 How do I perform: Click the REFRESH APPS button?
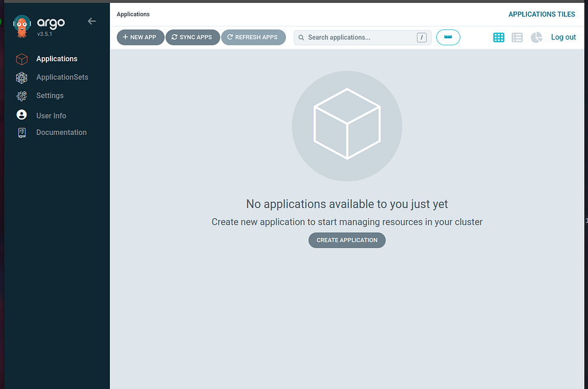coord(253,38)
